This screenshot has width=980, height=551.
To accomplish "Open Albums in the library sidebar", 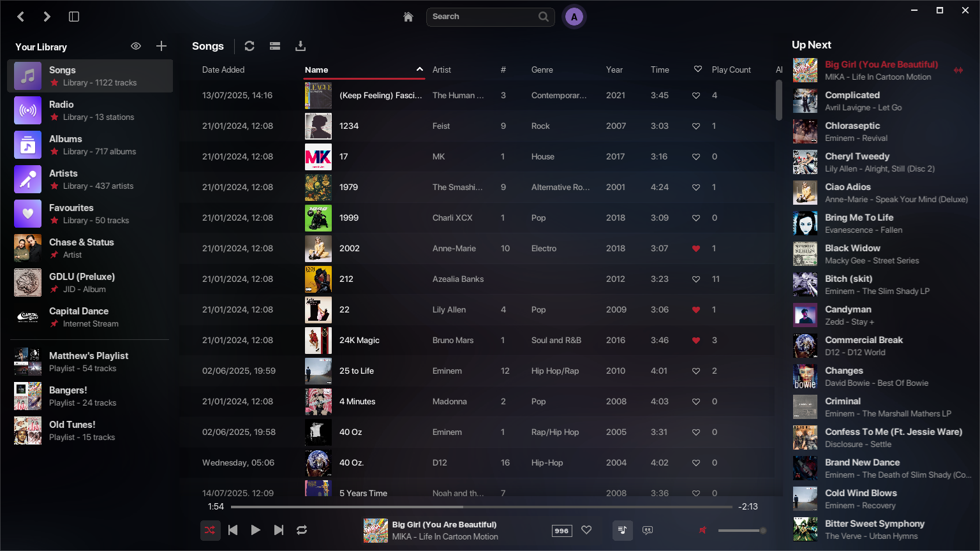I will coord(90,145).
